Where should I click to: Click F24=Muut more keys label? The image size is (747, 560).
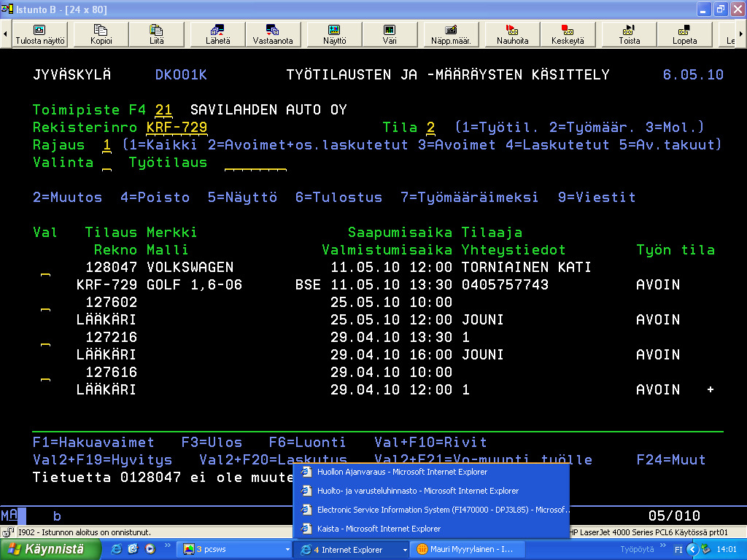[x=671, y=460]
